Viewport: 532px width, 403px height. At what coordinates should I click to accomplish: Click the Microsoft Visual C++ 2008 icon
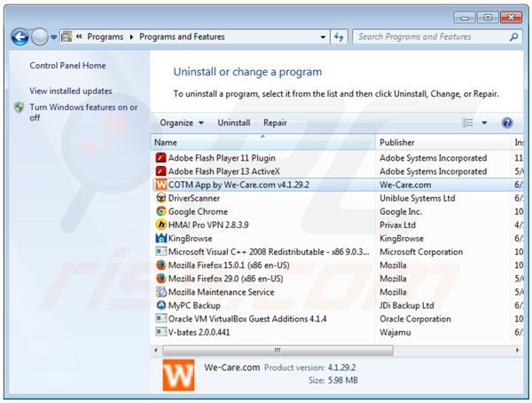pyautogui.click(x=160, y=252)
